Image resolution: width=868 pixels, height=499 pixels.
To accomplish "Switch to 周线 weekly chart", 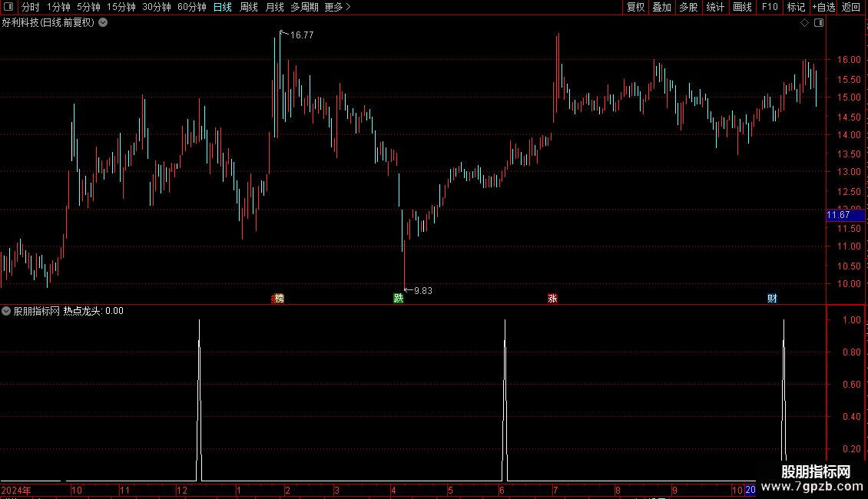I will point(249,7).
